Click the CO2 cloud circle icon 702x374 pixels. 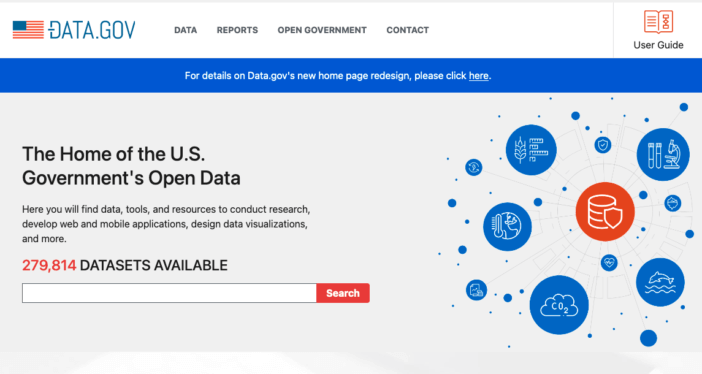pyautogui.click(x=559, y=305)
